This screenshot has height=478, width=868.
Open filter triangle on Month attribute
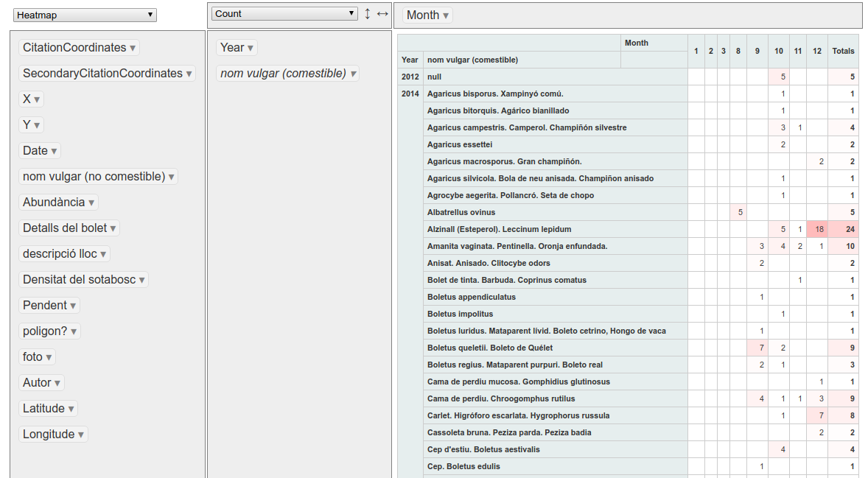pyautogui.click(x=446, y=15)
